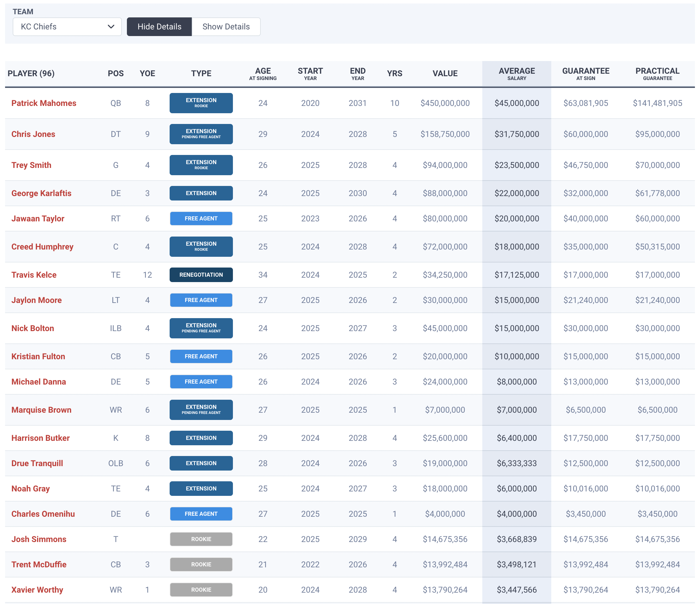
Task: Sort by End Year column header
Action: (358, 74)
